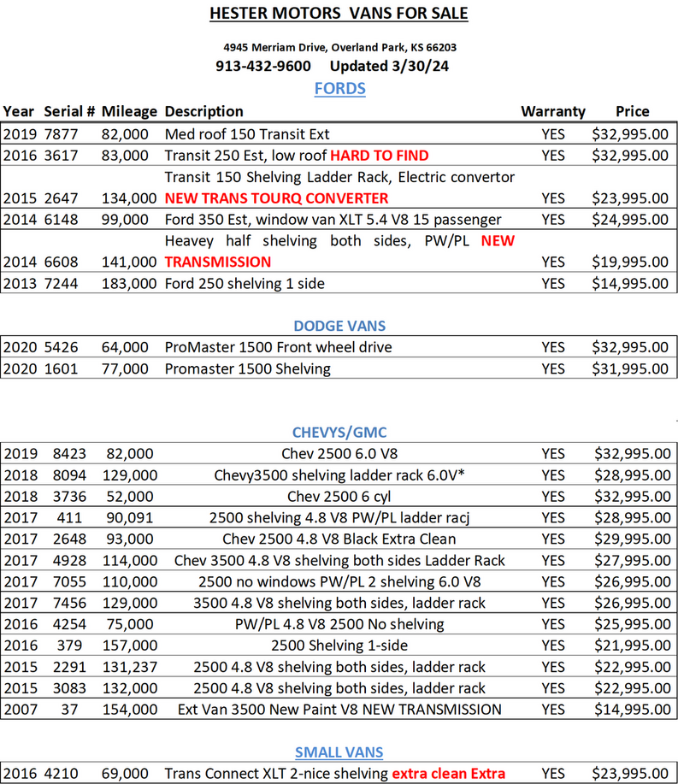The height and width of the screenshot is (784, 678).
Task: Select red extra clean Extra text
Action: (449, 774)
